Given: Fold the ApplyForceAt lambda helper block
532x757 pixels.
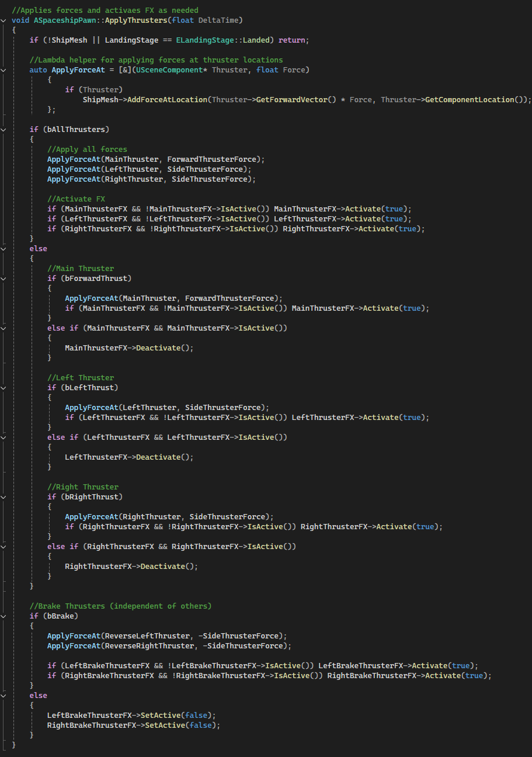Looking at the screenshot, I should click(5, 70).
